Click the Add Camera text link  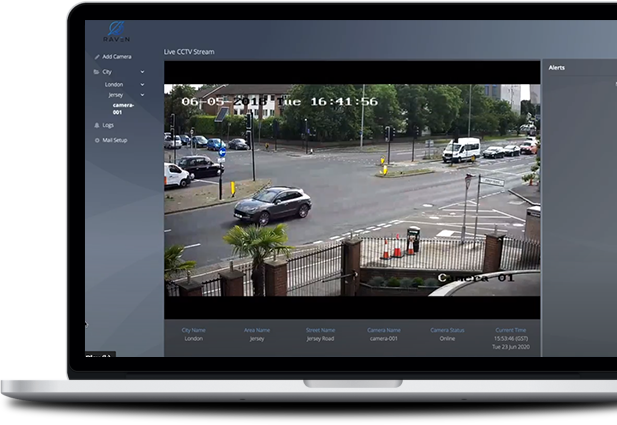(117, 57)
